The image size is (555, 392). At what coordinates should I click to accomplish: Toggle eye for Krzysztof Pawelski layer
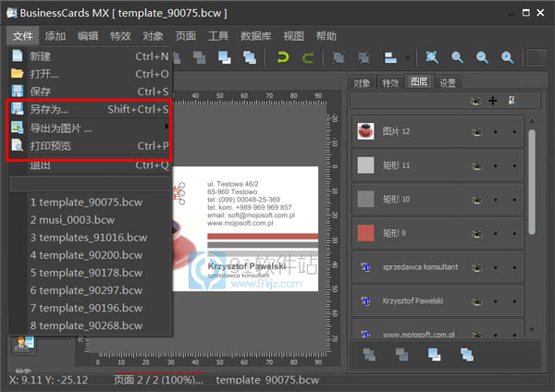476,300
